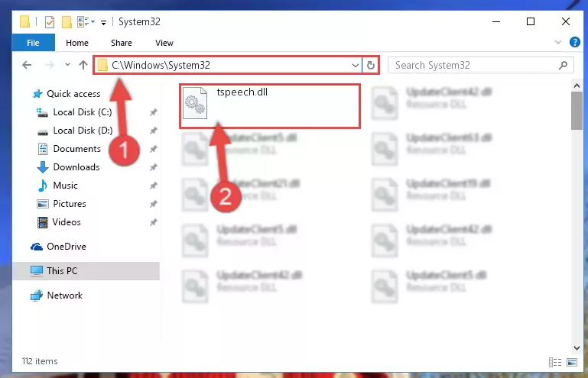This screenshot has width=588, height=378.
Task: Open Videos in navigation pane
Action: [67, 222]
